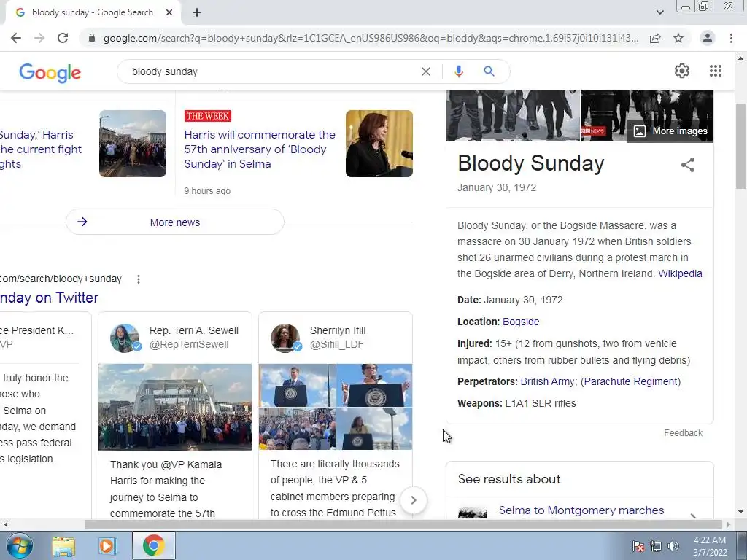Click the scroll down arrow

point(740,513)
